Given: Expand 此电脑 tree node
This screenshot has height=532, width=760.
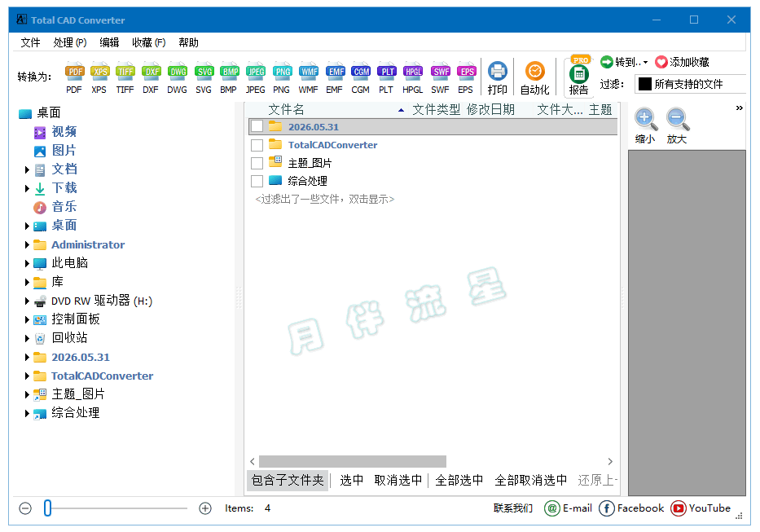Looking at the screenshot, I should pyautogui.click(x=27, y=263).
